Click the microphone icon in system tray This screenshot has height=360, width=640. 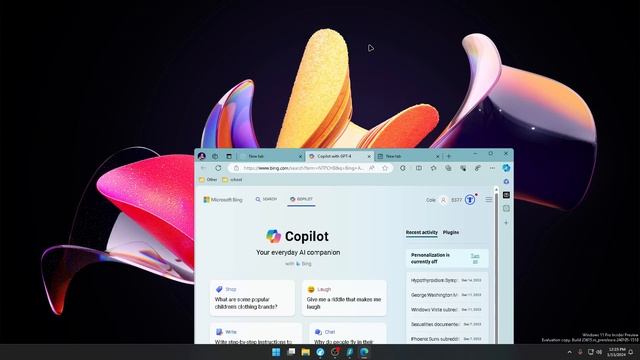tap(580, 352)
